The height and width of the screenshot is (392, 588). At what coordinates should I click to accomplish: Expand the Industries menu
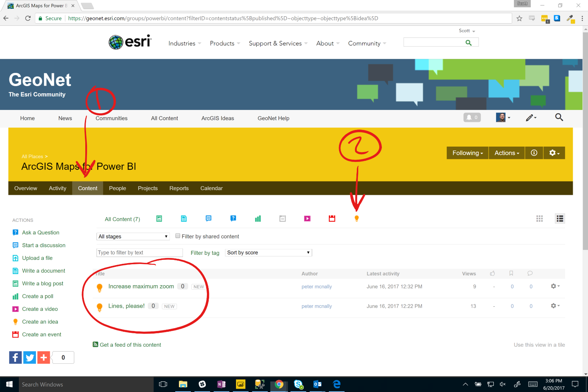point(185,43)
